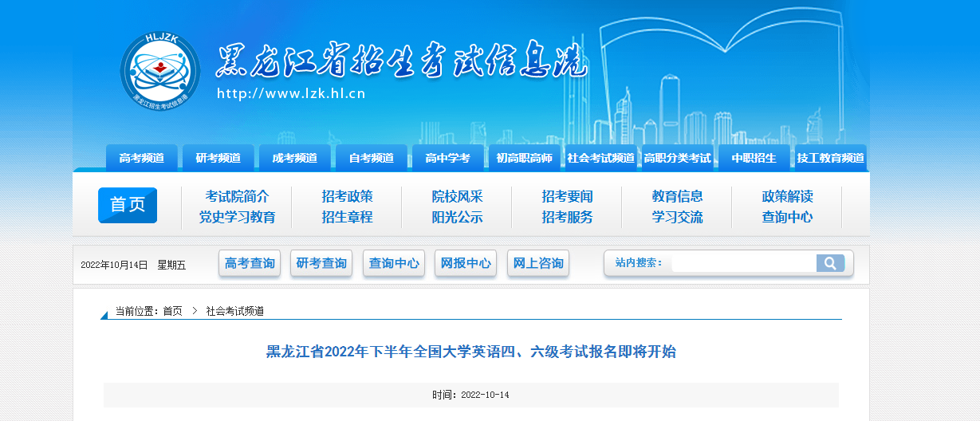Open the 高考频道 tab

tap(141, 158)
